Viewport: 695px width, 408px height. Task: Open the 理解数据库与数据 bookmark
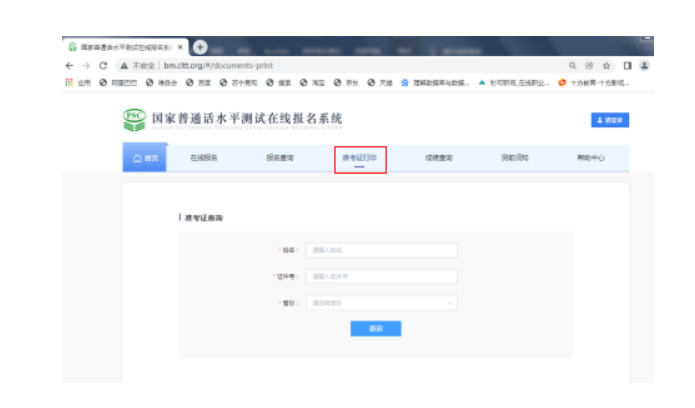[x=435, y=82]
